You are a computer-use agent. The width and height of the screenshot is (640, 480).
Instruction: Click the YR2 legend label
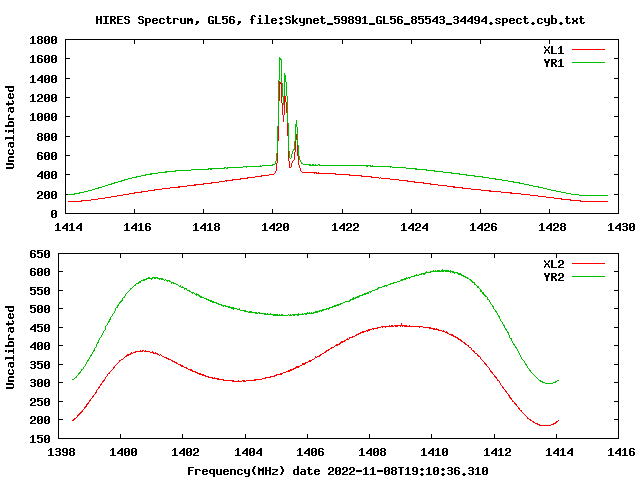click(x=553, y=277)
